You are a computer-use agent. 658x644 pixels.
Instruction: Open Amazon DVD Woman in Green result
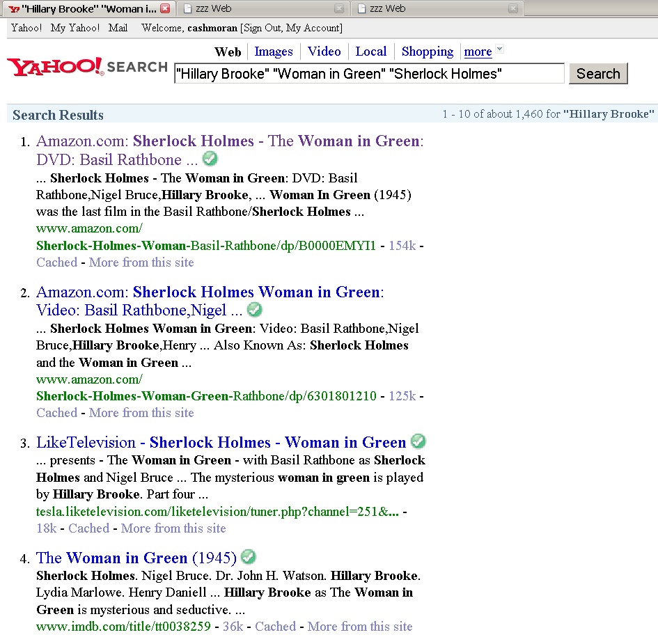[x=230, y=150]
